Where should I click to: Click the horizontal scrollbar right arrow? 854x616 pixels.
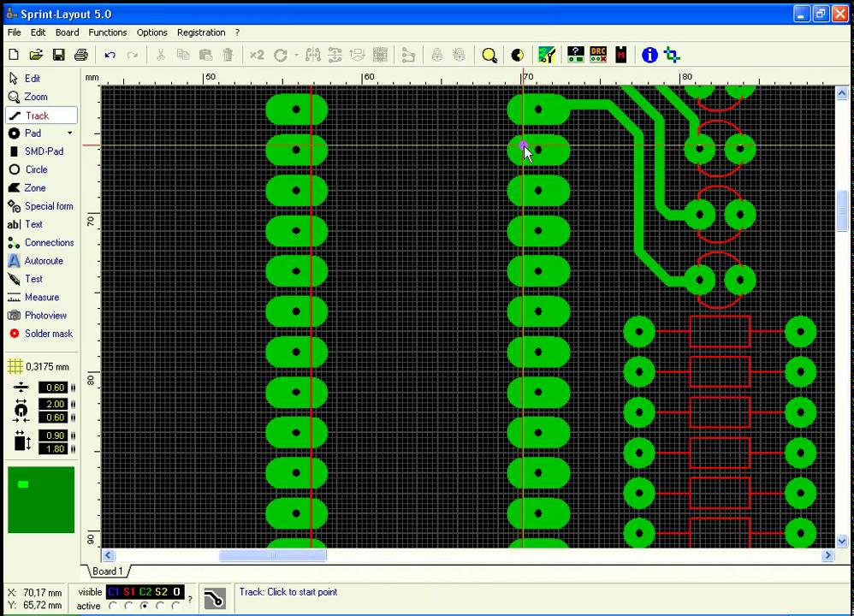pos(827,555)
